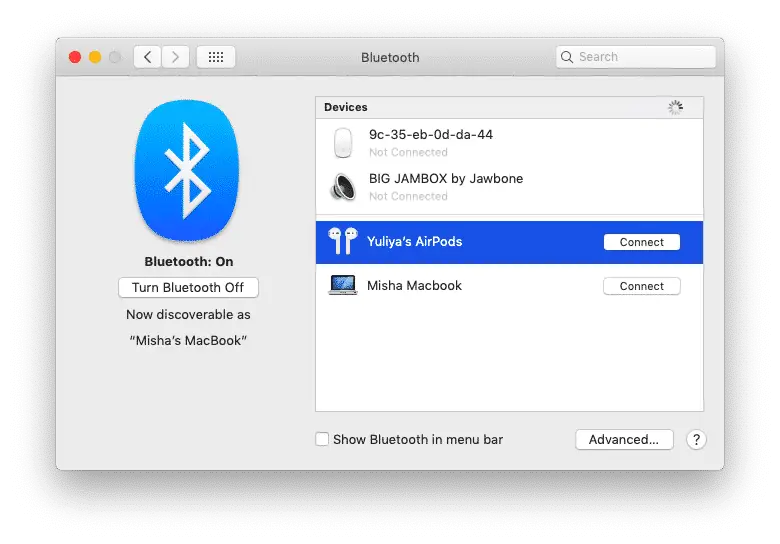Viewport: 780px width, 544px height.
Task: Select Misha Macbook device name
Action: click(414, 285)
